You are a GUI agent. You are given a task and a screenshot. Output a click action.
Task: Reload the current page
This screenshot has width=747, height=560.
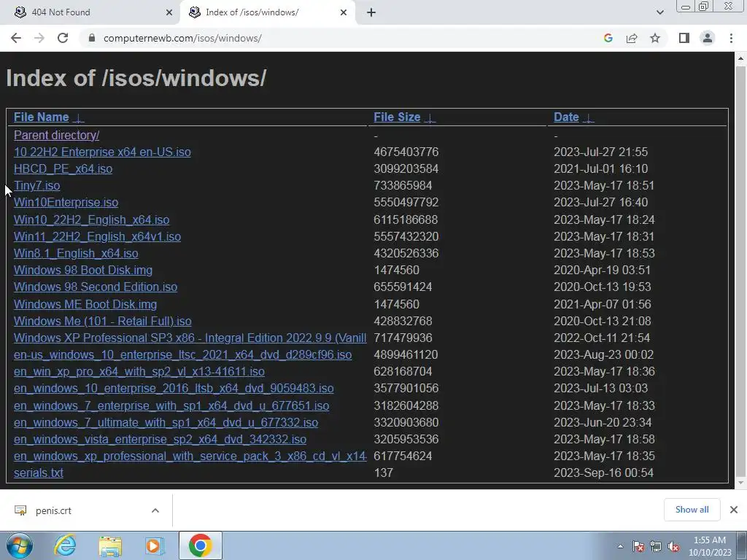click(x=63, y=38)
